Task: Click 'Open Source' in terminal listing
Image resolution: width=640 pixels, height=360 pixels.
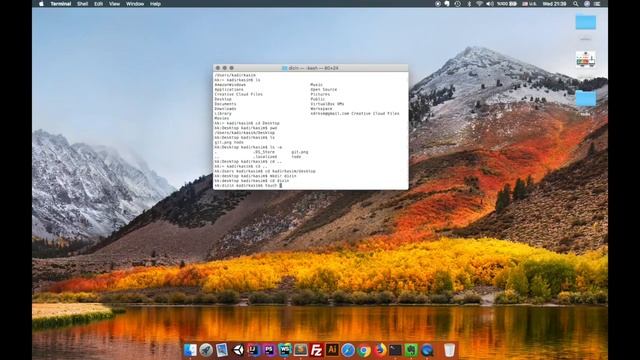Action: [x=324, y=89]
